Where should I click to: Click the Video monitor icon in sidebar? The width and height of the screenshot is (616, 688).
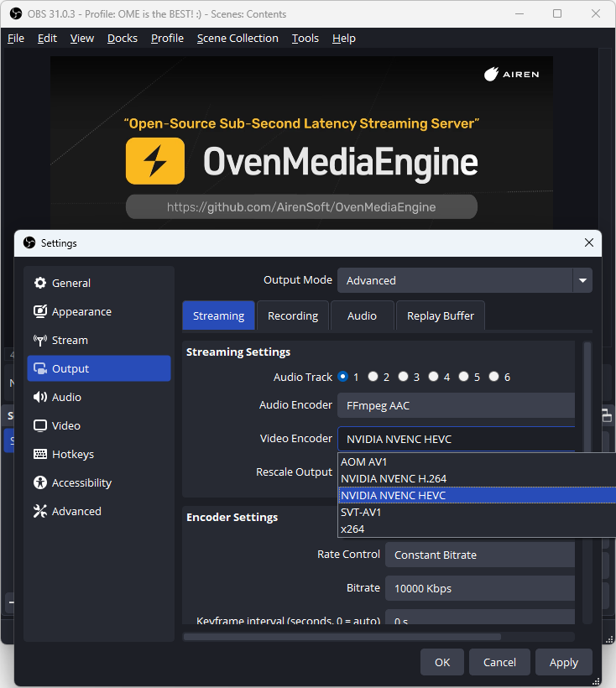[40, 425]
